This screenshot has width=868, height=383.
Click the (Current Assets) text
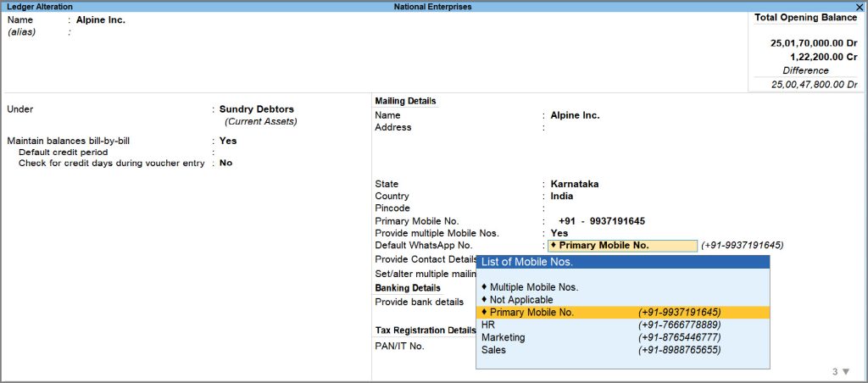pyautogui.click(x=261, y=121)
